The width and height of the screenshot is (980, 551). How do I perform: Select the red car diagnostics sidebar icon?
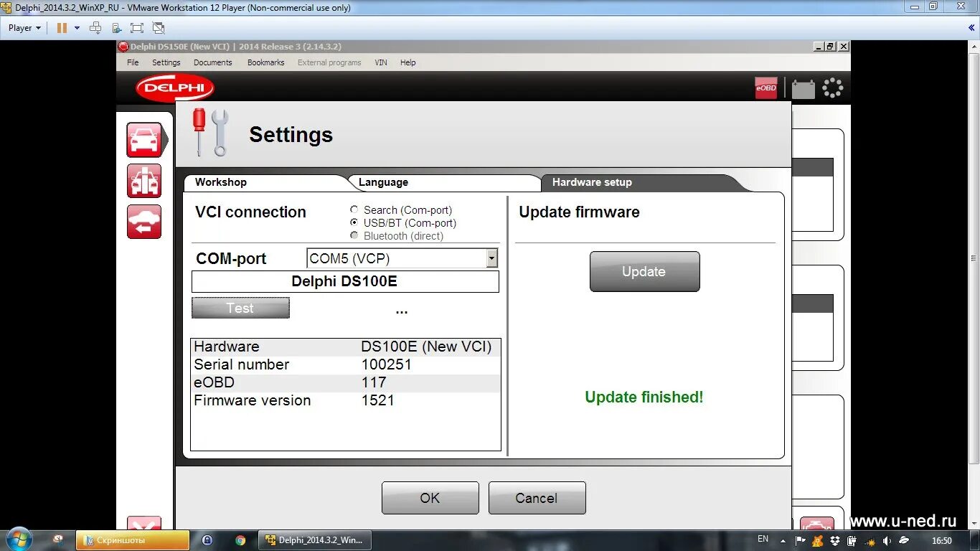tap(144, 140)
